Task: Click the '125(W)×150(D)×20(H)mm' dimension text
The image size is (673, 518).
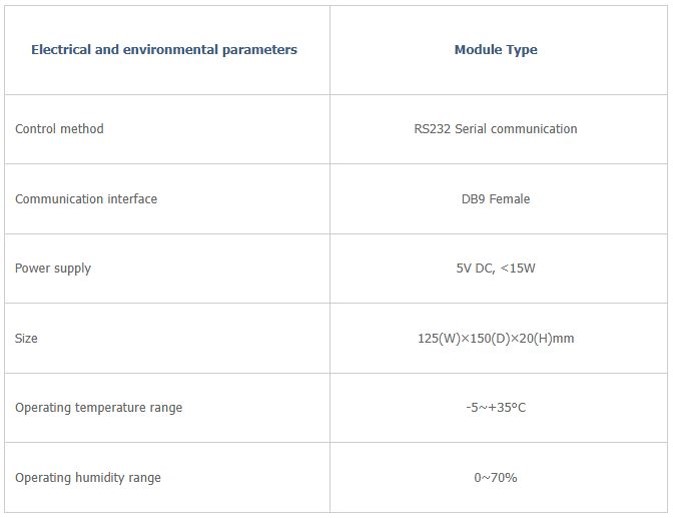Action: tap(496, 338)
